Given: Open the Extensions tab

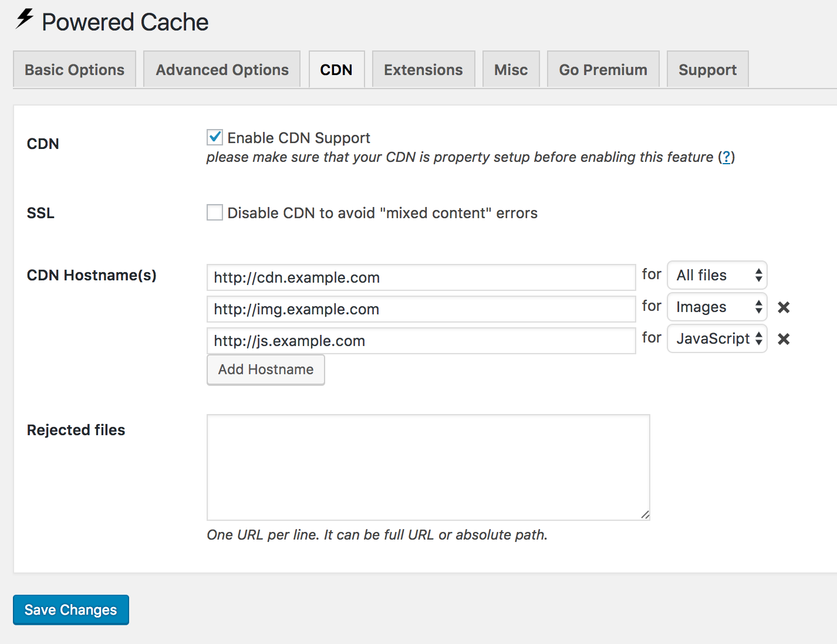Looking at the screenshot, I should [423, 69].
